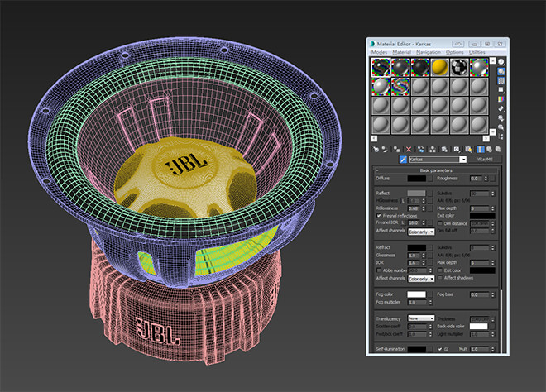Click the Refract IOR spinner arrows
The height and width of the screenshot is (392, 546).
[x=424, y=263]
